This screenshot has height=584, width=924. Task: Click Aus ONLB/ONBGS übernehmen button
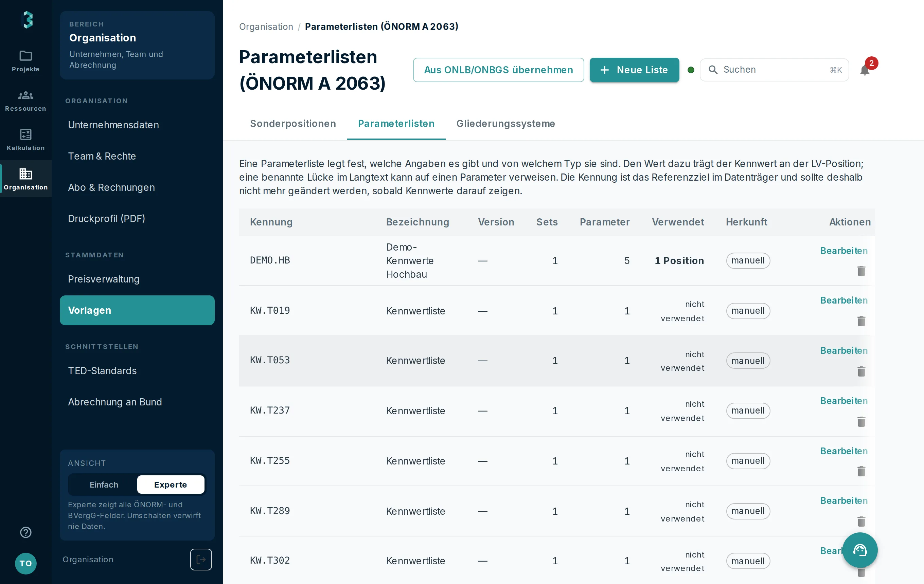[498, 70]
